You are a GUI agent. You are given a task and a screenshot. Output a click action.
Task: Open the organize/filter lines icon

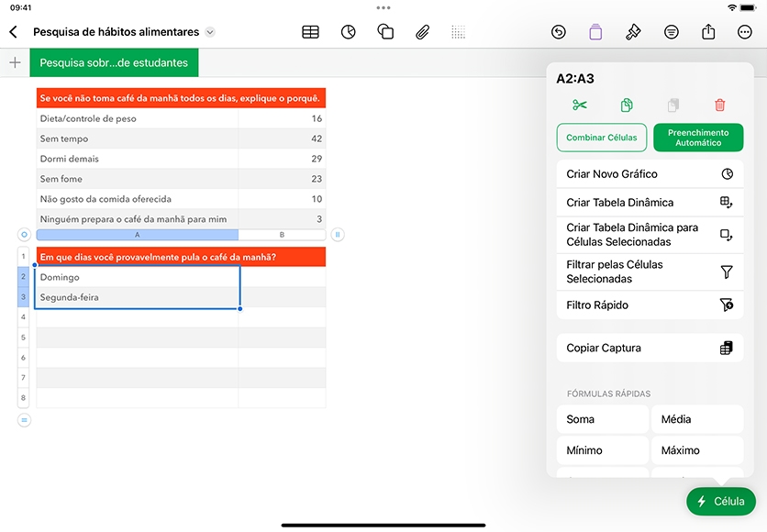coord(672,32)
